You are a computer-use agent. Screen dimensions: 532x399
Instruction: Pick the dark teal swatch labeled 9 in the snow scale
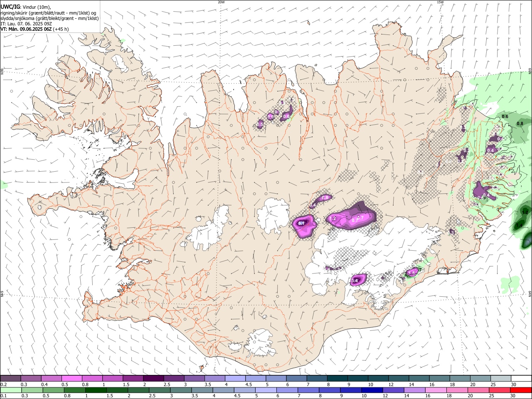357,378
